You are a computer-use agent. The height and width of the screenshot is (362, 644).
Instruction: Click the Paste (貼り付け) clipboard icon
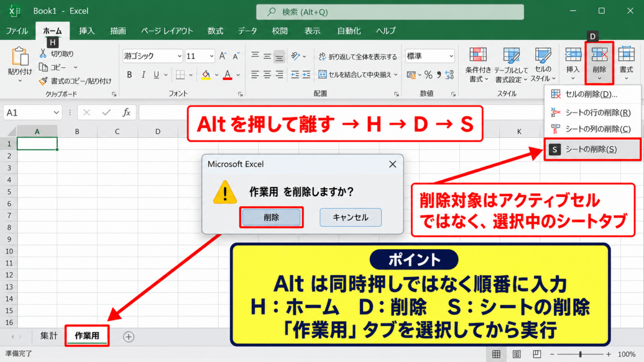coord(20,57)
